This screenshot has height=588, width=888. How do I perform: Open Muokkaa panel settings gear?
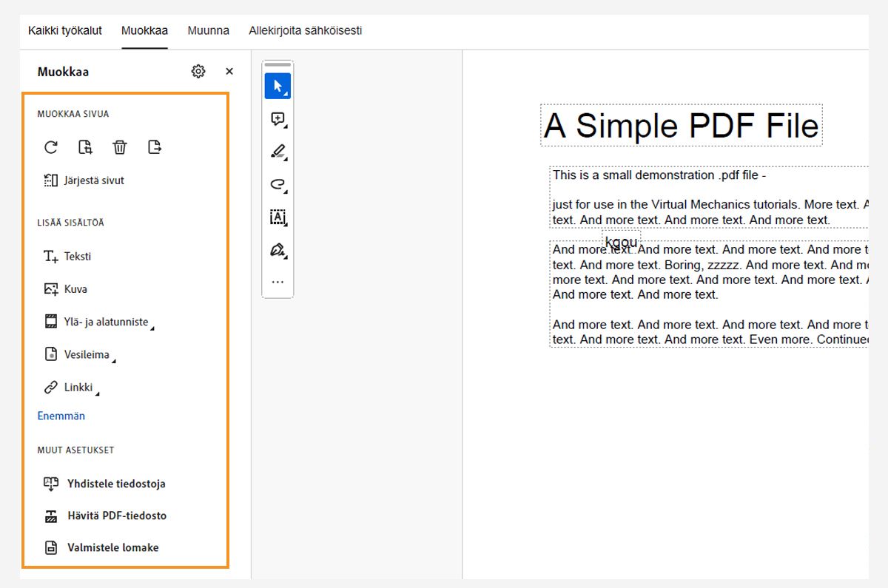click(198, 72)
